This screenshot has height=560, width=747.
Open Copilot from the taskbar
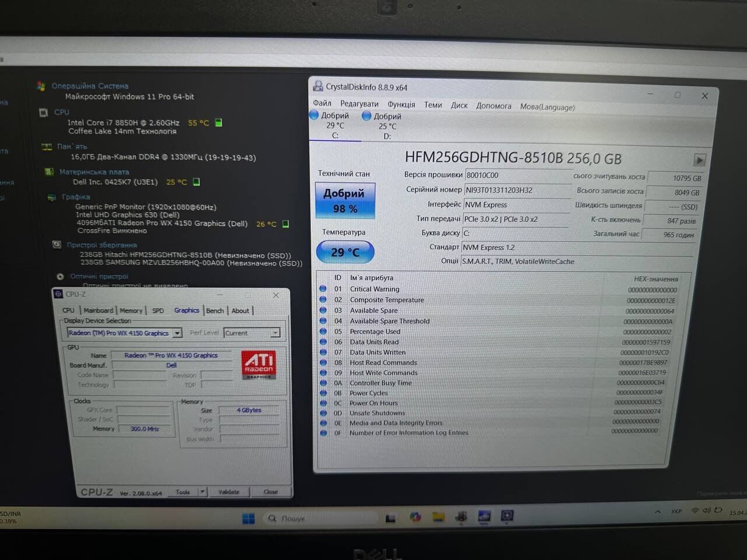(415, 517)
